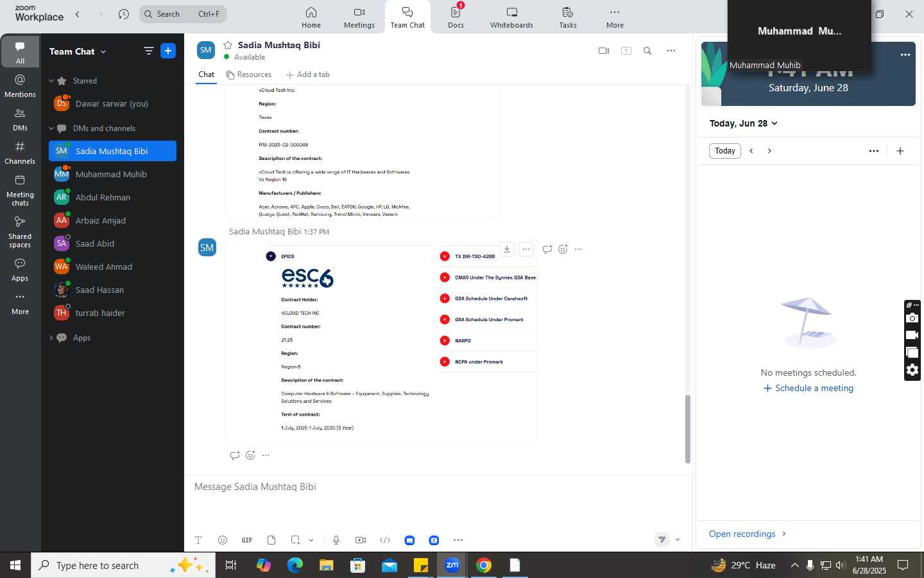Open File Explorer from the taskbar
Screen dimensions: 924x578
[326, 565]
